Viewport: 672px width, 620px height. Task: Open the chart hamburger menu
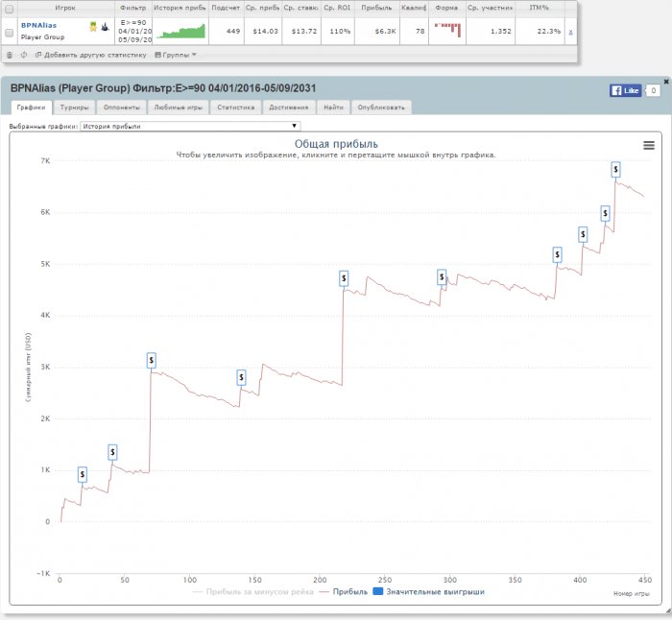click(649, 145)
